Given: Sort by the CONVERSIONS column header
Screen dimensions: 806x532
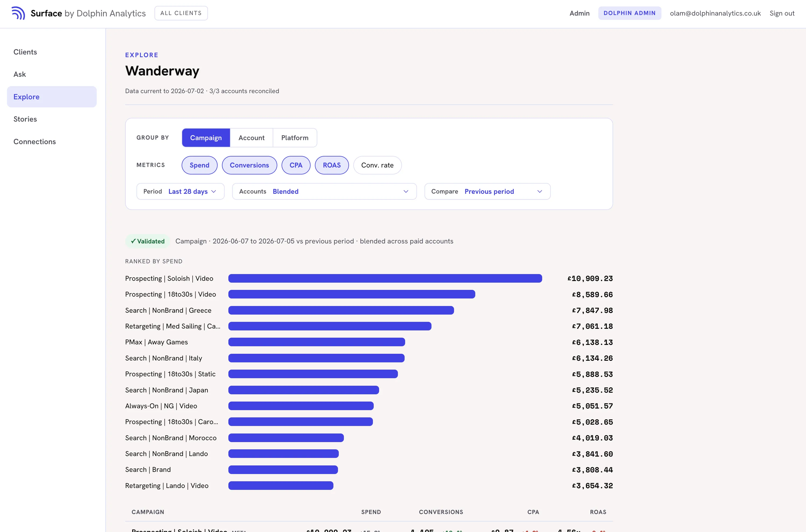Looking at the screenshot, I should pyautogui.click(x=441, y=512).
